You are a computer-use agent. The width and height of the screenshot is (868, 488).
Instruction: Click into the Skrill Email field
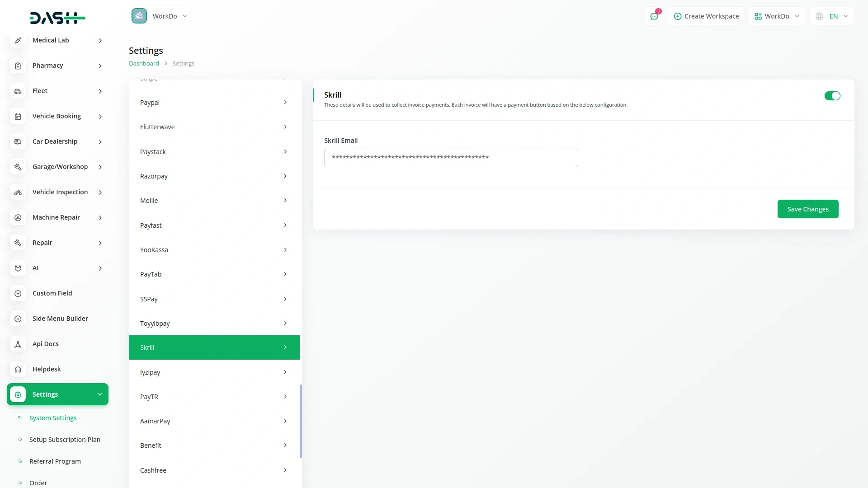pyautogui.click(x=451, y=158)
